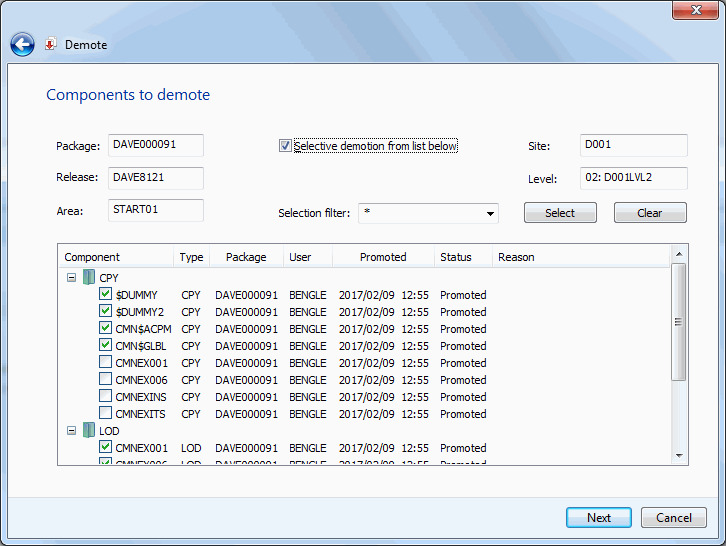
Task: Uncheck the CMN$ACPM component
Action: tap(105, 328)
